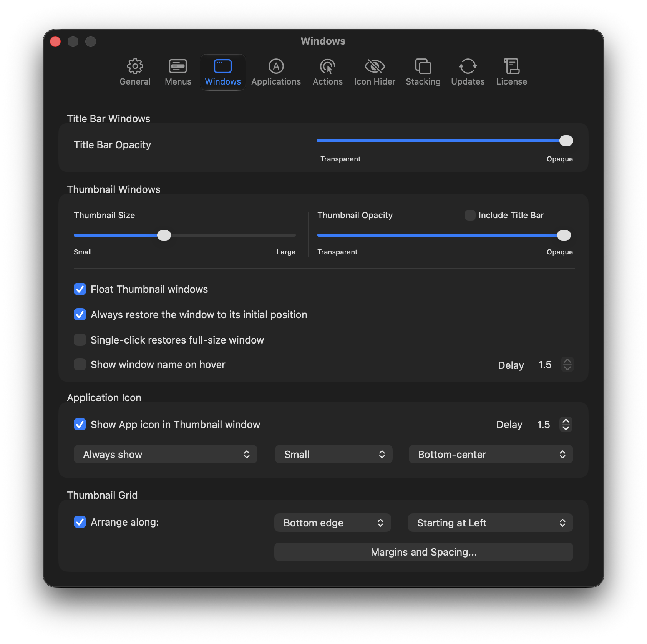Select the Windows toolbar icon
The image size is (647, 644).
[x=223, y=66]
